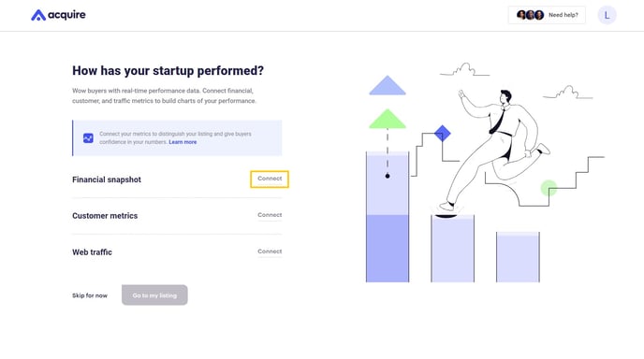Viewport: 644px width, 359px height.
Task: Open the user profile avatar L
Action: [607, 16]
